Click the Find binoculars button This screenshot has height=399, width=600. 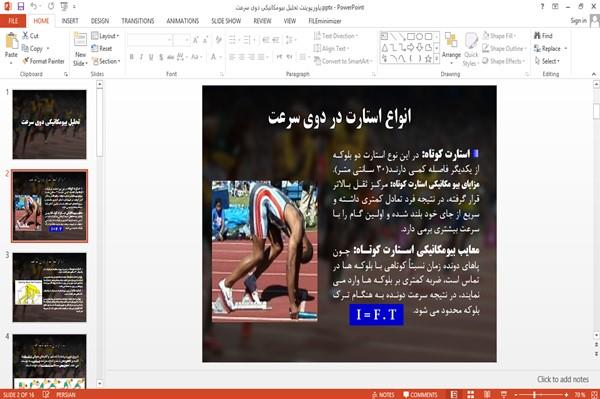(x=543, y=36)
